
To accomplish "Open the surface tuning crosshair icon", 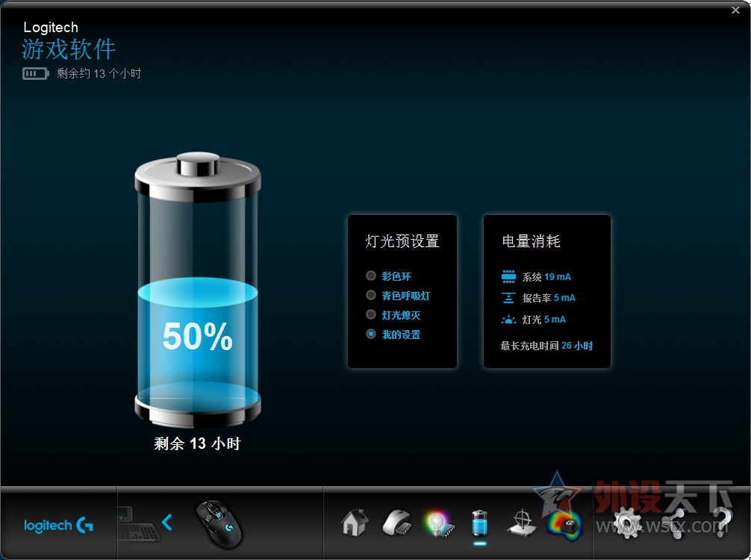I will pos(522,523).
